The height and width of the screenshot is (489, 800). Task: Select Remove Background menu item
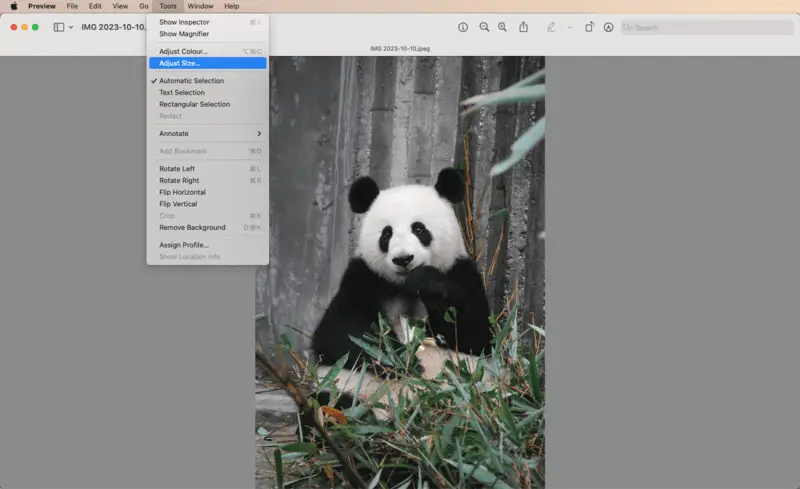click(x=192, y=227)
